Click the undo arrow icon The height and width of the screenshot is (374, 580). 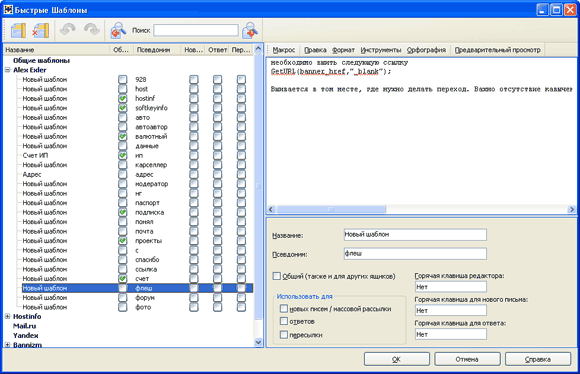(68, 30)
